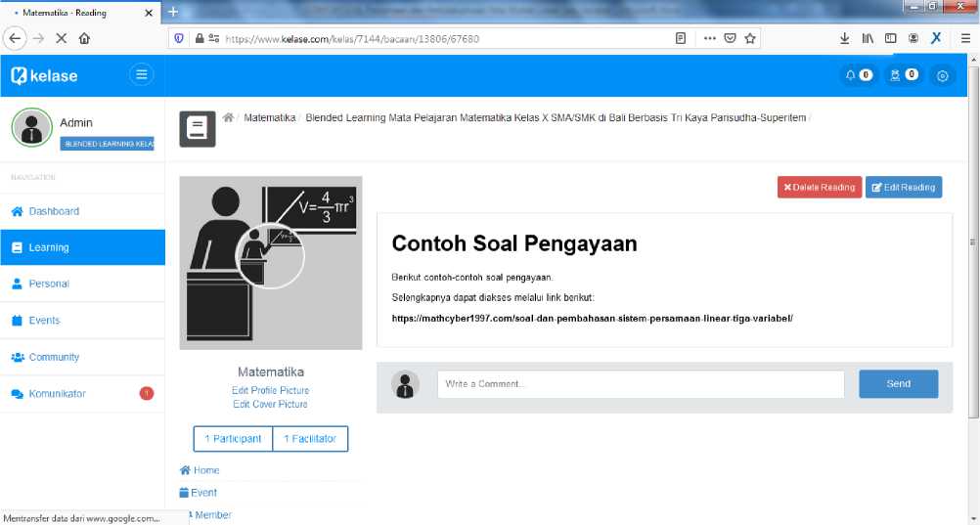980x525 pixels.
Task: Click the breadcrumb home icon
Action: tap(228, 117)
